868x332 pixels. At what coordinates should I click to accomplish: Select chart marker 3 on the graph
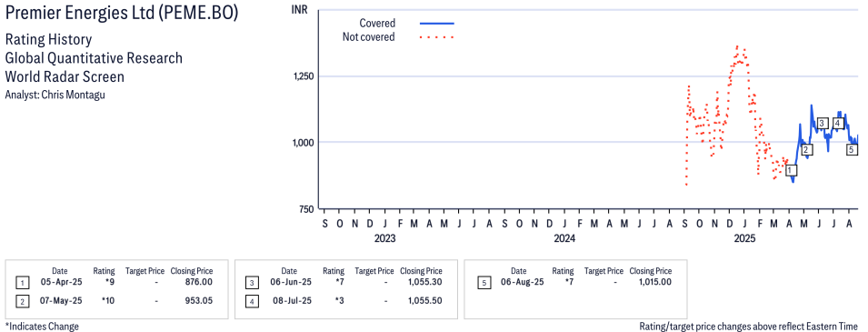(822, 123)
